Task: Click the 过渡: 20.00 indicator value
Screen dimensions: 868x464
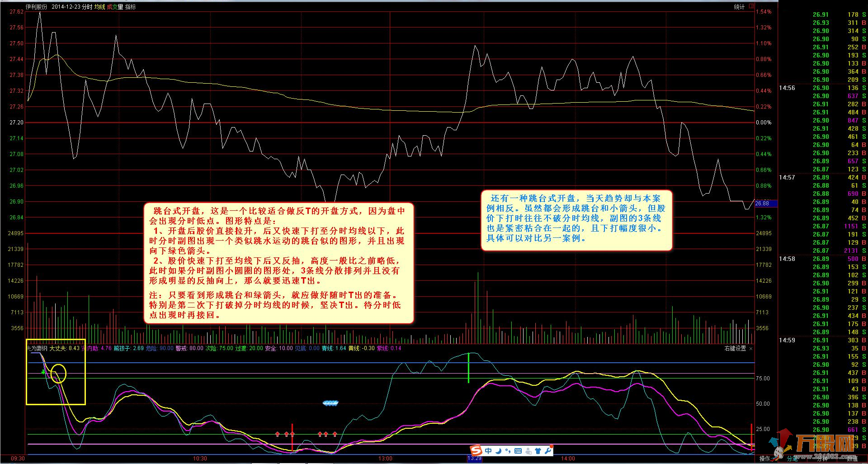Action: click(x=249, y=348)
